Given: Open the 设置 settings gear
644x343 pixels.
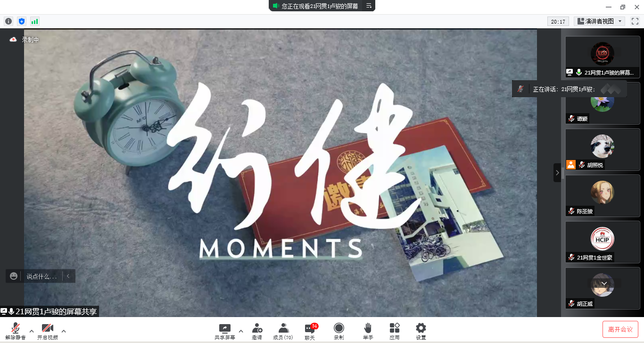Looking at the screenshot, I should 421,331.
